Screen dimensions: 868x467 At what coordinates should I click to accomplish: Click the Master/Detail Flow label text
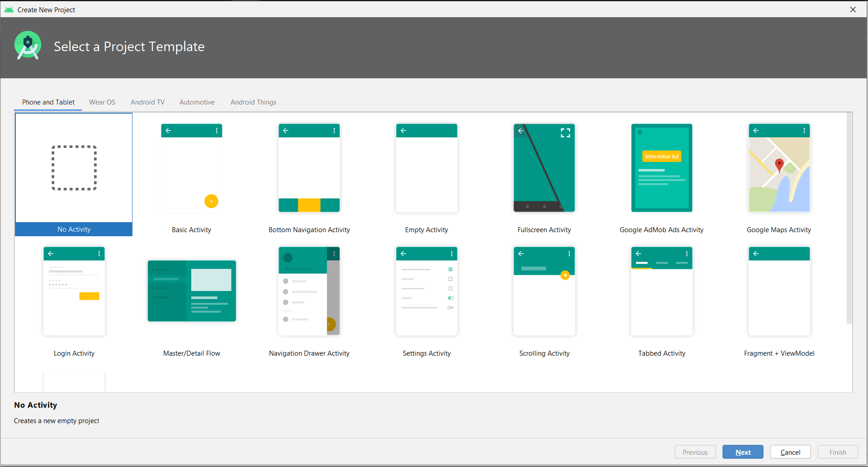click(192, 353)
